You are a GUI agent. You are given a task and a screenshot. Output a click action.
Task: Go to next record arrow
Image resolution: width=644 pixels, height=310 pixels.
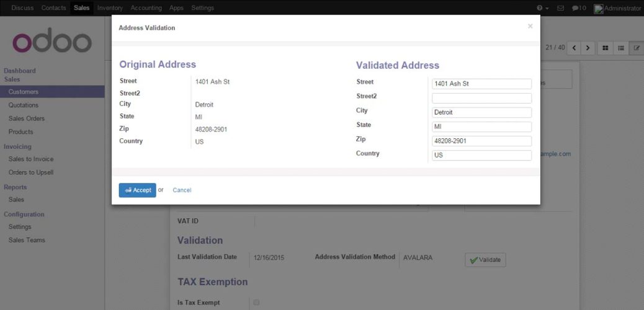pos(588,48)
